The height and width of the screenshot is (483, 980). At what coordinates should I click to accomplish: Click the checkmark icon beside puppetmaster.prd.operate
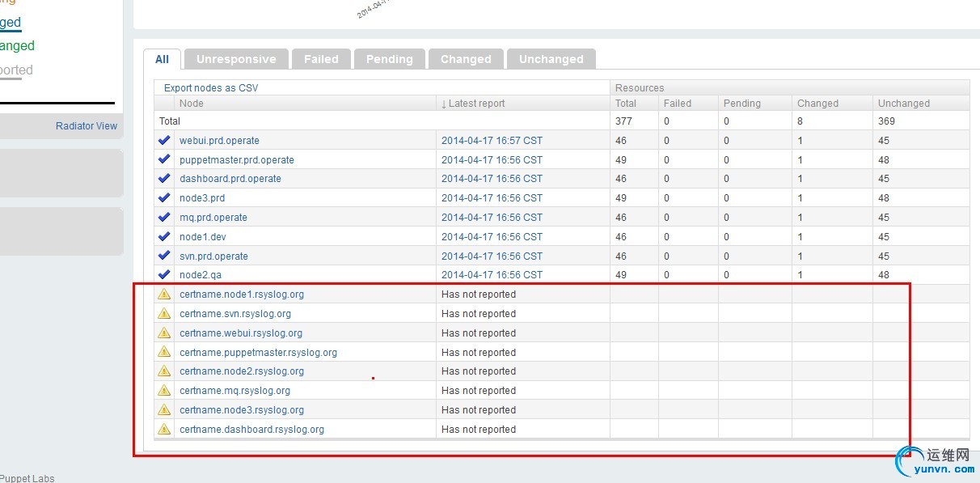pyautogui.click(x=164, y=159)
